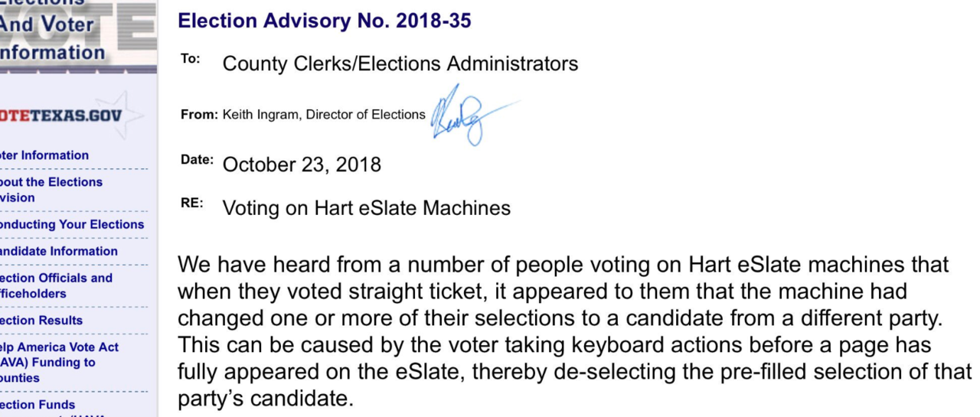Viewport: 980px width, 417px height.
Task: Open Election Officials and Officeholders
Action: click(56, 285)
